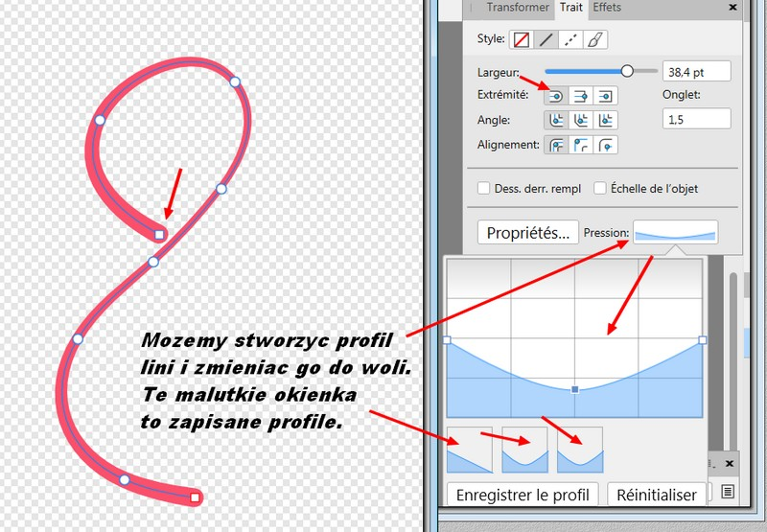Image resolution: width=767 pixels, height=532 pixels.
Task: Choose the round cap Extrémité icon
Action: (x=556, y=96)
